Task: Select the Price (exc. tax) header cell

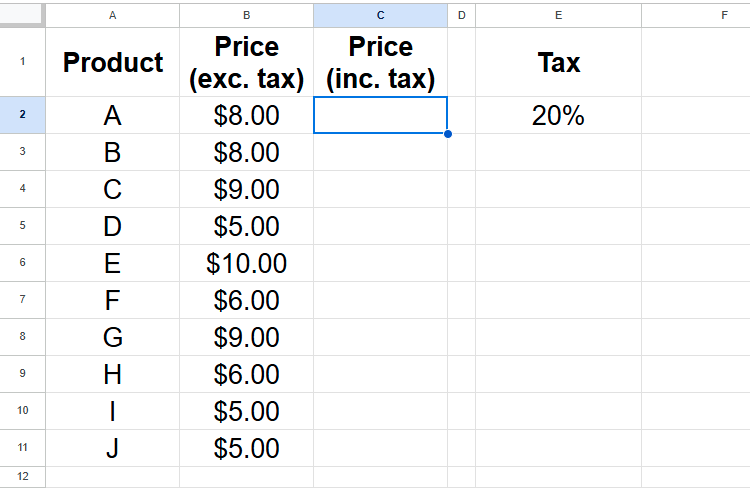Action: (x=246, y=62)
